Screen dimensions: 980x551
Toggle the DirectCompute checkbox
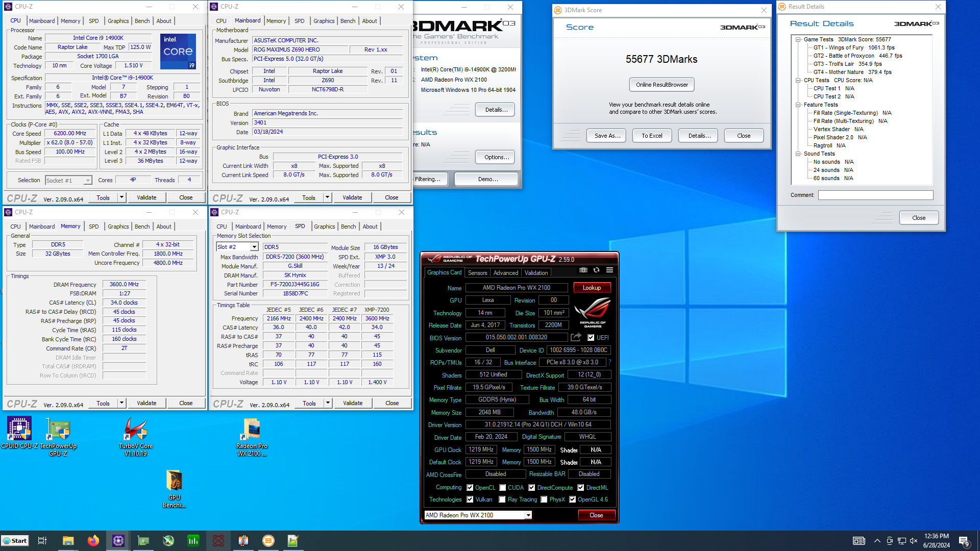point(531,488)
